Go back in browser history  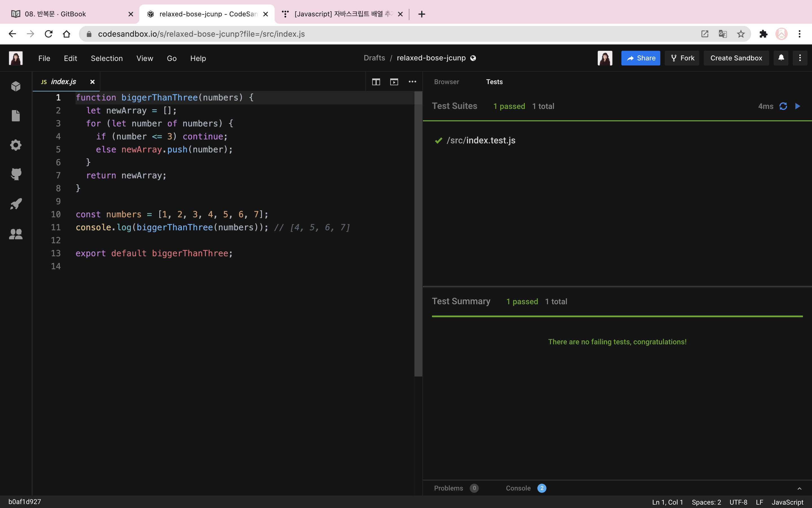pyautogui.click(x=12, y=34)
